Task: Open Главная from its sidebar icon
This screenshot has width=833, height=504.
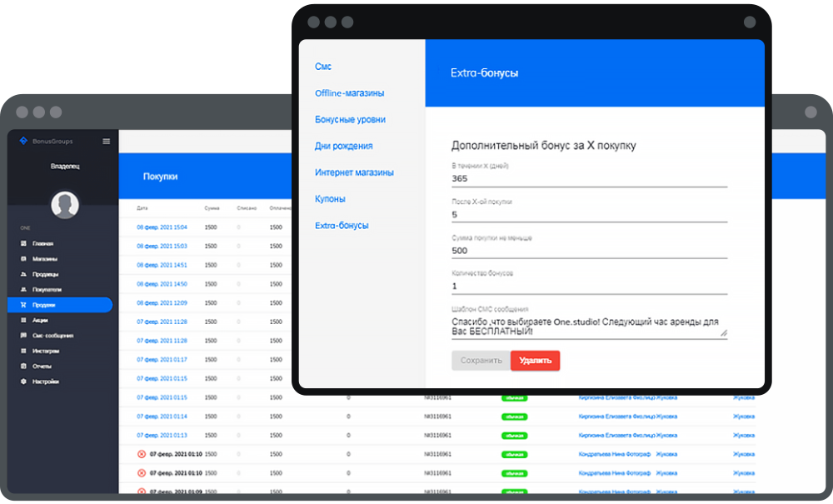Action: [23, 243]
